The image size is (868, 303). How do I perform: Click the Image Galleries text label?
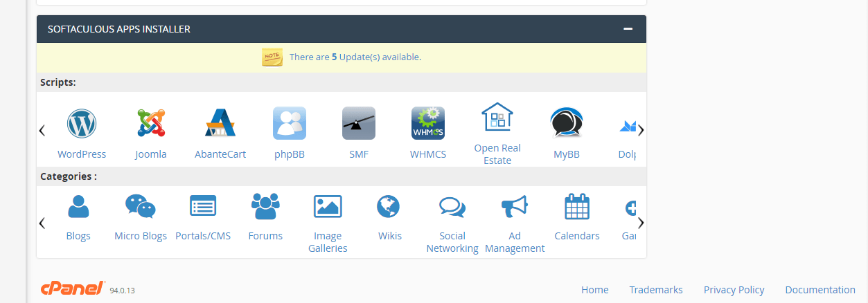click(328, 242)
